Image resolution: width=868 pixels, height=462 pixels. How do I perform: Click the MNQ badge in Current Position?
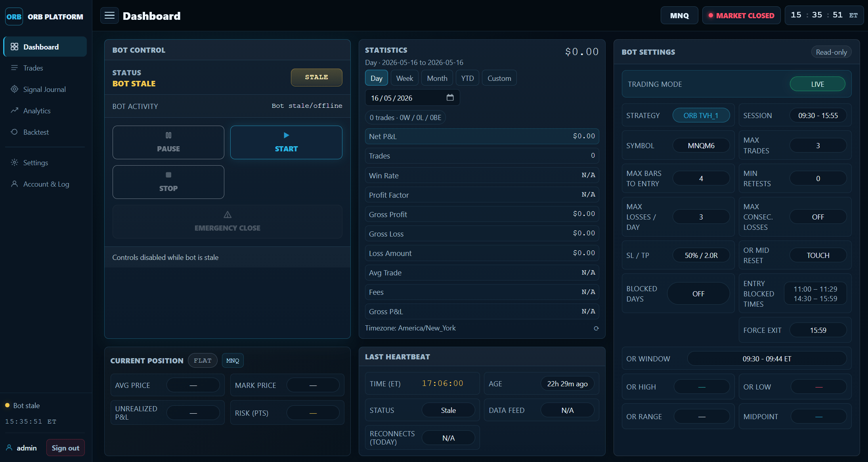(233, 361)
